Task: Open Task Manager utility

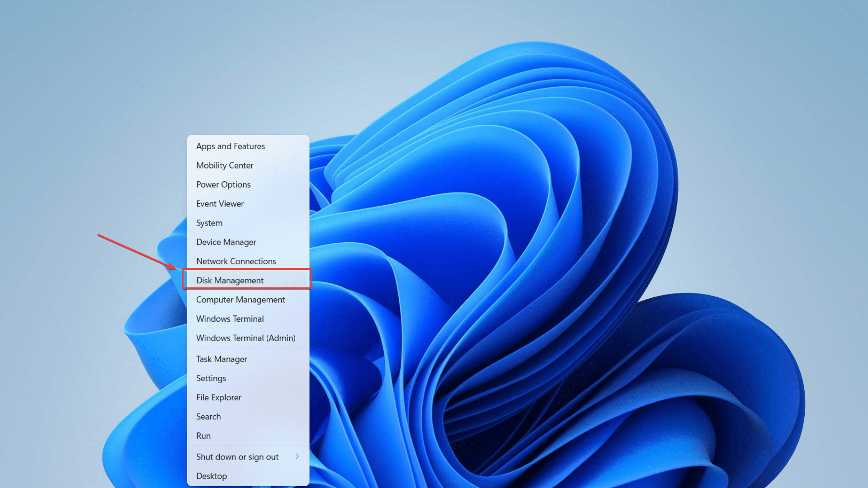Action: [x=221, y=358]
